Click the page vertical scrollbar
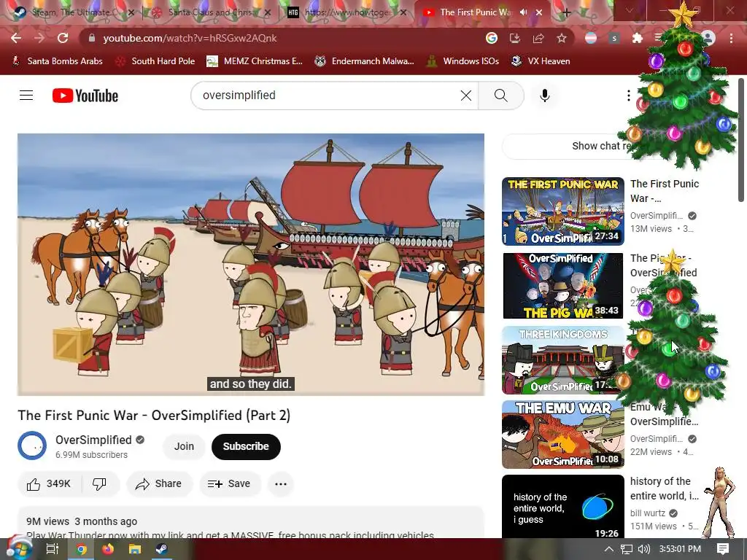 point(741,141)
